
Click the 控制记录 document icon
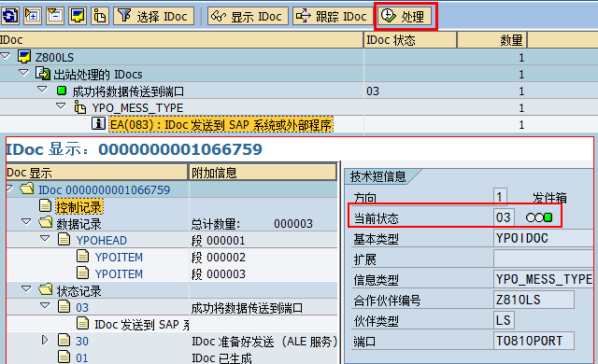tap(45, 205)
